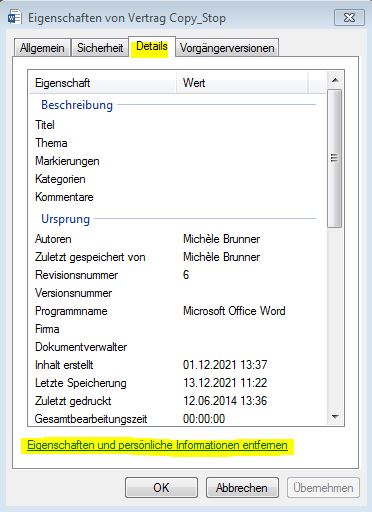This screenshot has height=512, width=372.
Task: Select the Revisionsnummer property label
Action: pyautogui.click(x=76, y=275)
